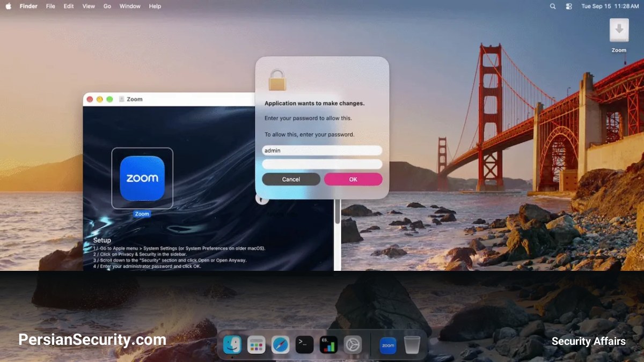Click the Zoom icon in the Dock

coord(388,345)
